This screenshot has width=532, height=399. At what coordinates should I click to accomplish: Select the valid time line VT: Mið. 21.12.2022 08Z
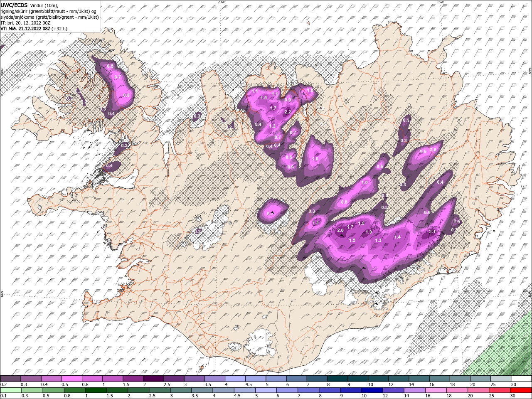pos(26,29)
